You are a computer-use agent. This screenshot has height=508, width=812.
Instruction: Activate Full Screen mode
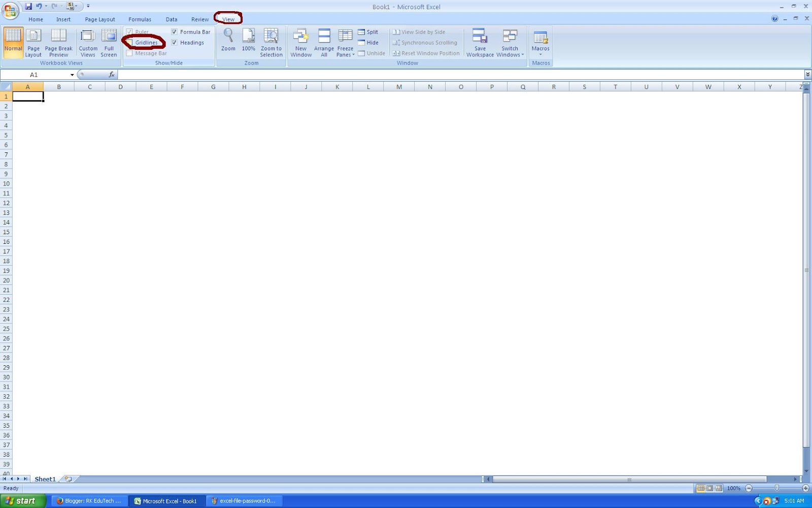pyautogui.click(x=109, y=42)
